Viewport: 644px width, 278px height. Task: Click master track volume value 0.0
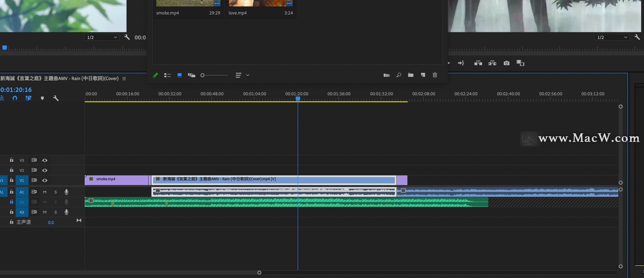(51, 223)
